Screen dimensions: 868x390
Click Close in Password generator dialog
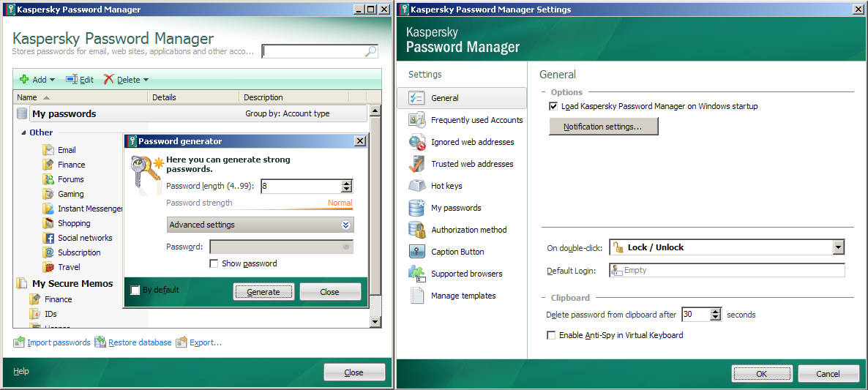[330, 291]
